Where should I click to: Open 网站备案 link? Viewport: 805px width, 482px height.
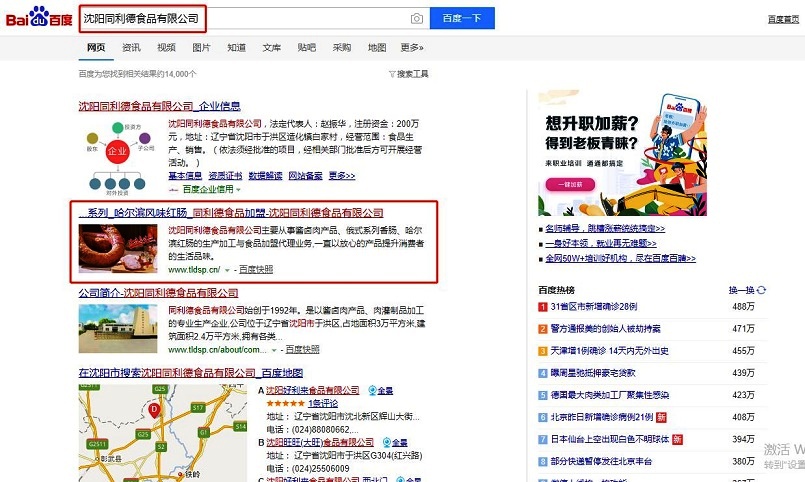click(305, 176)
